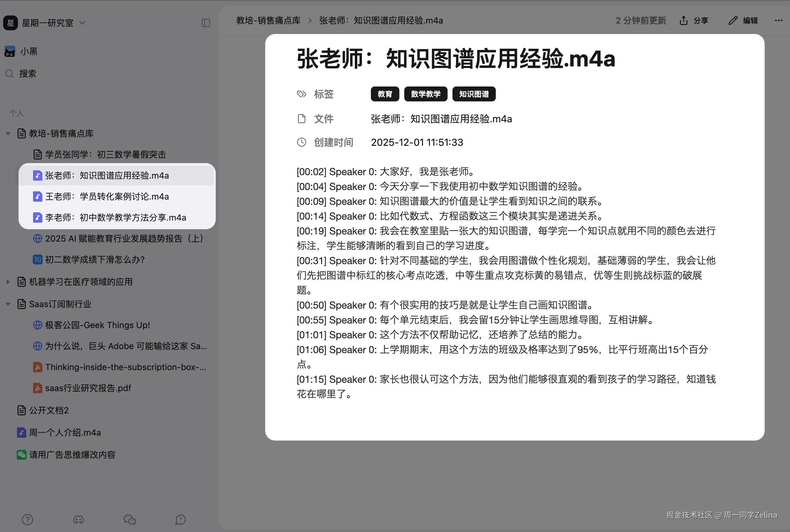Open the help question mark icon

click(x=27, y=519)
